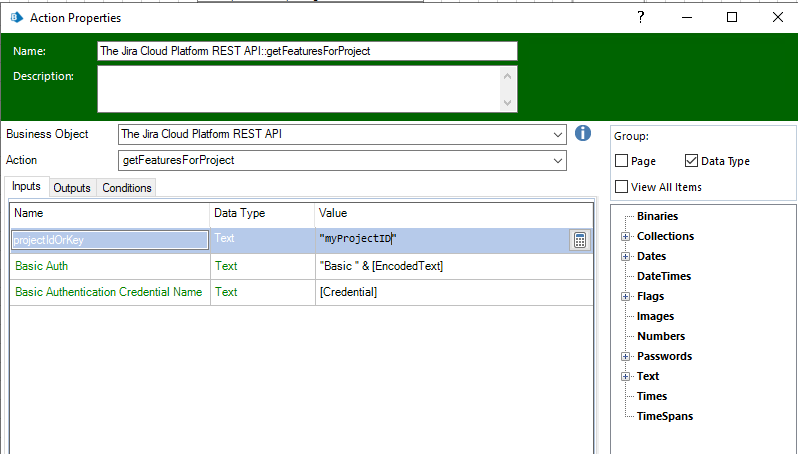Switch to the Outputs tab
Image resolution: width=798 pixels, height=454 pixels.
click(72, 188)
